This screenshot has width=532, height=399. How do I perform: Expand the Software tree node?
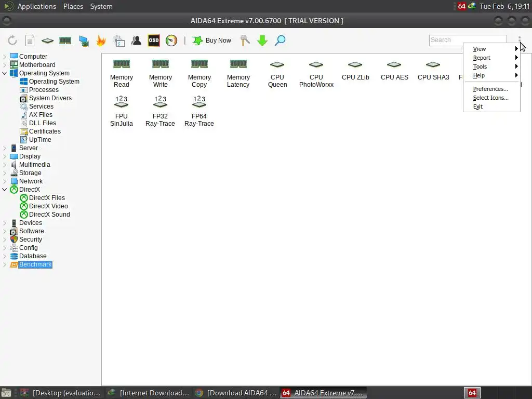click(5, 231)
